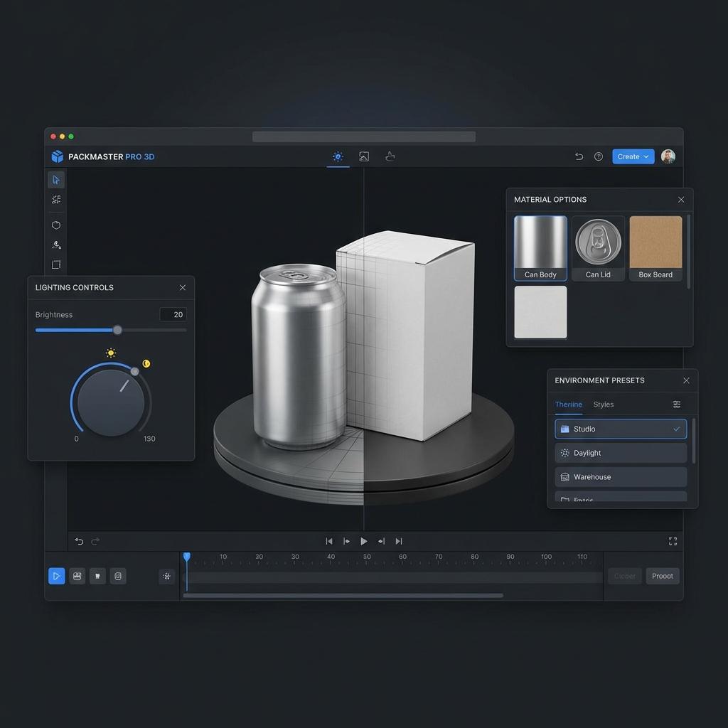Click the material paint icon in the top toolbar

coord(389,156)
